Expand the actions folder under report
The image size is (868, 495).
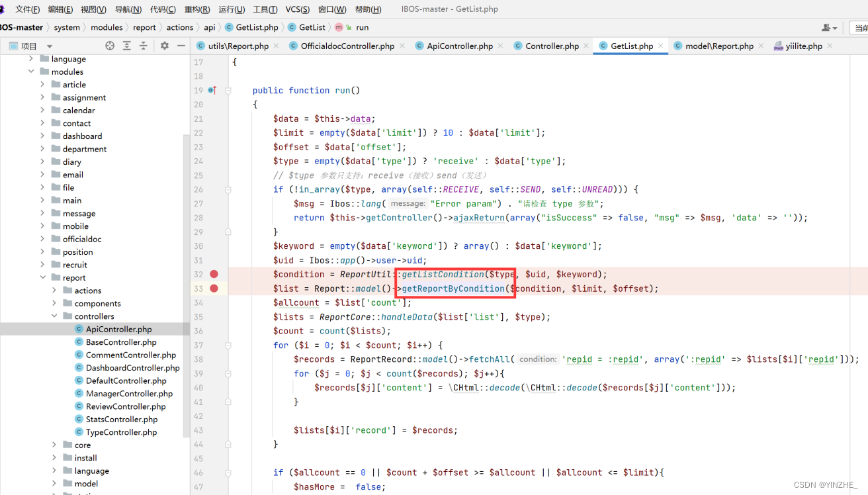(x=54, y=291)
